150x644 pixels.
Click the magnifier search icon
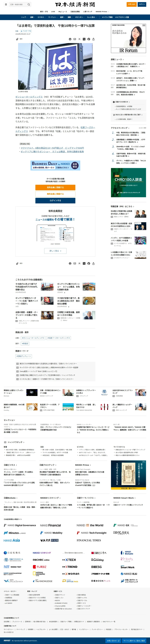point(29,5)
